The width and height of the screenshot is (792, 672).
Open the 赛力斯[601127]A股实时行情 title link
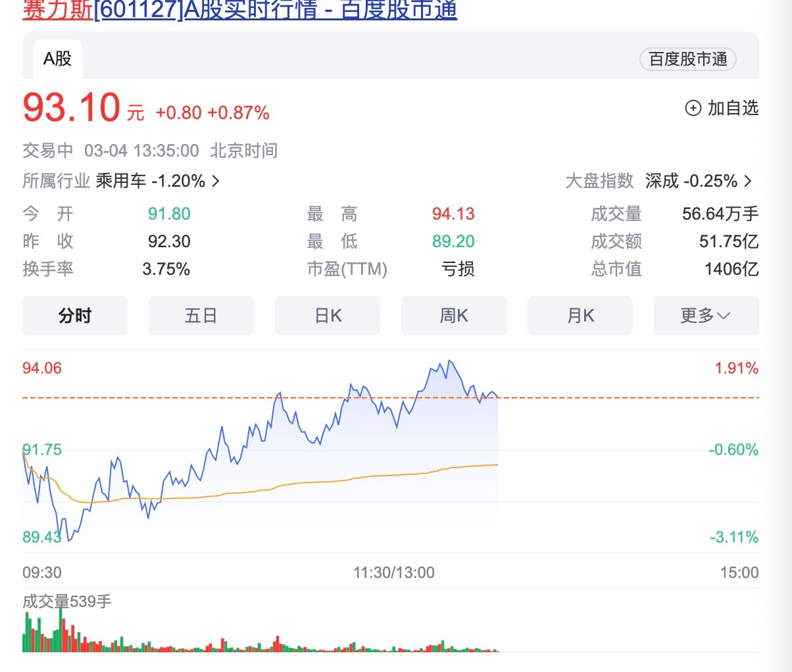240,9
